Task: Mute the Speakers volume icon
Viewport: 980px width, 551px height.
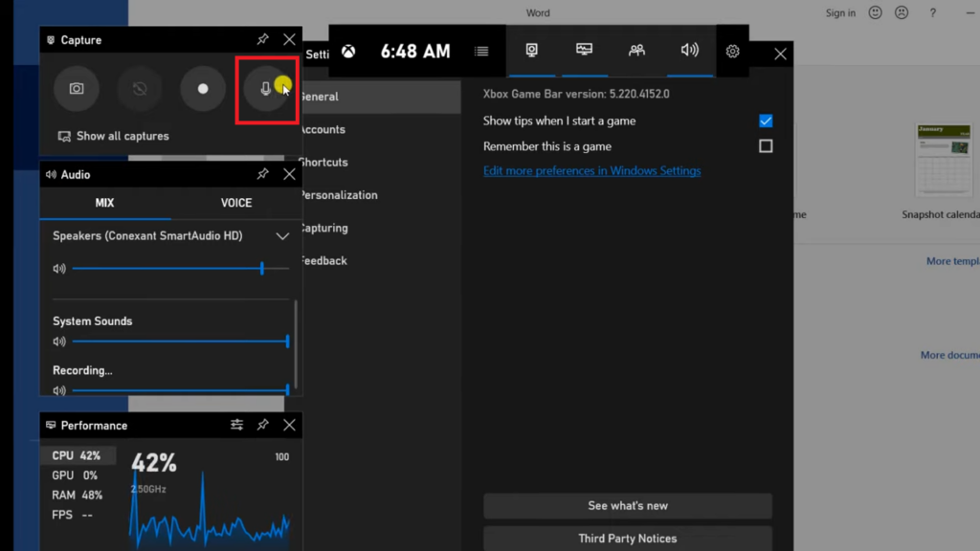Action: click(x=59, y=269)
